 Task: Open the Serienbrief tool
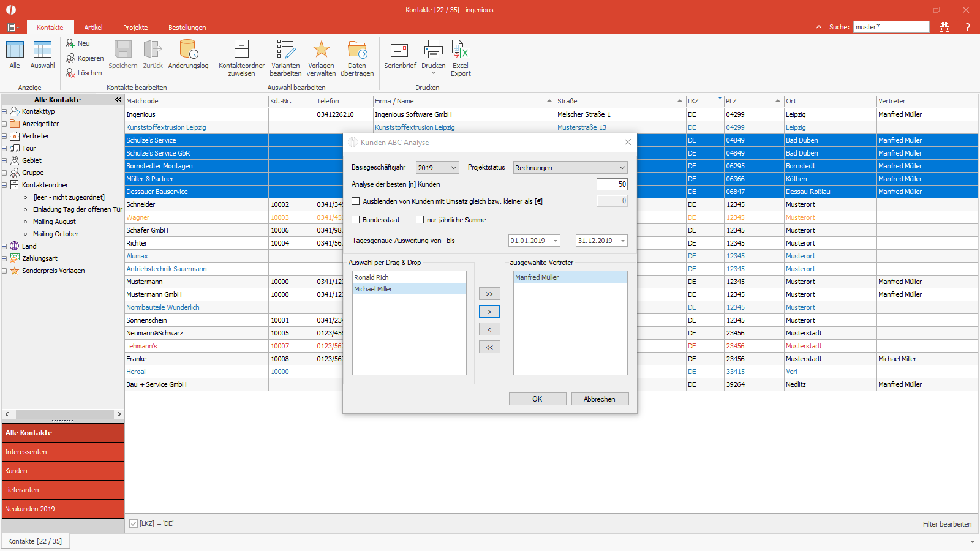400,54
